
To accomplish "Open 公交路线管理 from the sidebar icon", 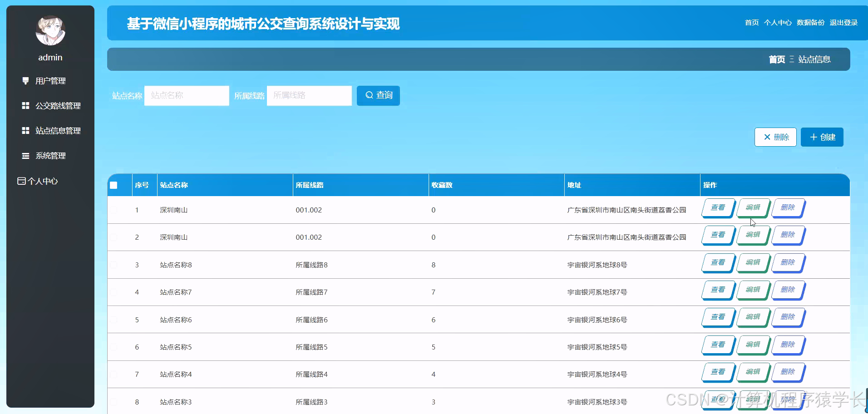I will point(25,105).
